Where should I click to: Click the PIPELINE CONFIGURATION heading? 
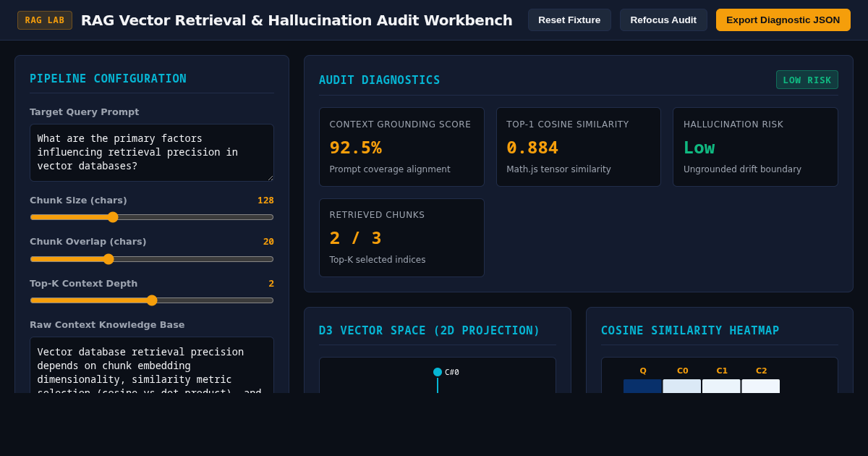(108, 79)
